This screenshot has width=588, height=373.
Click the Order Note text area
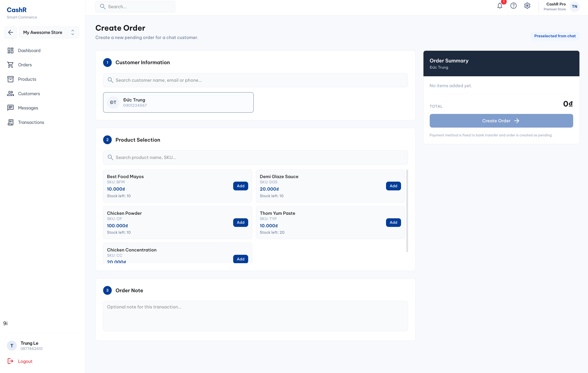255,316
